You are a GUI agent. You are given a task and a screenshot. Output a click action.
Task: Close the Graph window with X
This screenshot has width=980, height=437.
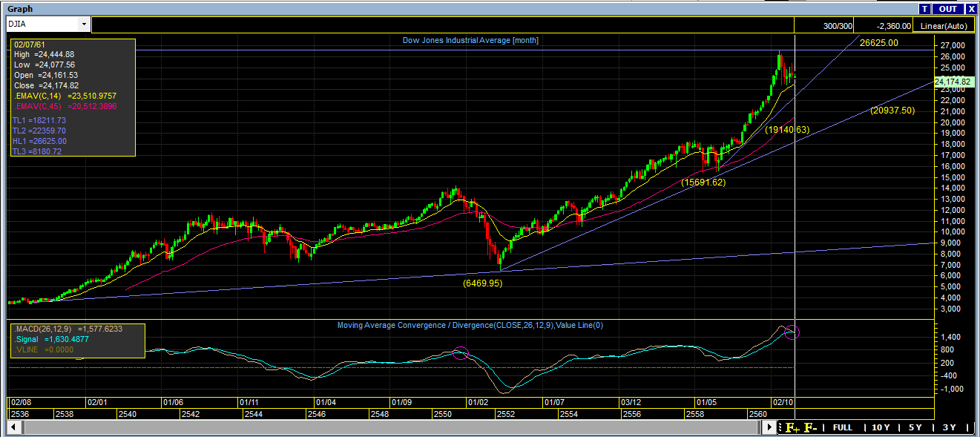click(971, 9)
